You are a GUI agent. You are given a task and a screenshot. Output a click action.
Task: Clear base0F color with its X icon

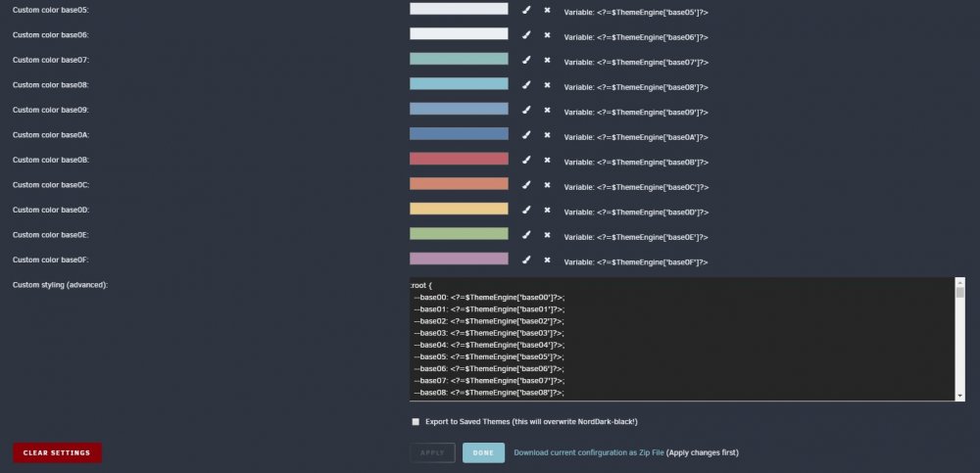548,260
